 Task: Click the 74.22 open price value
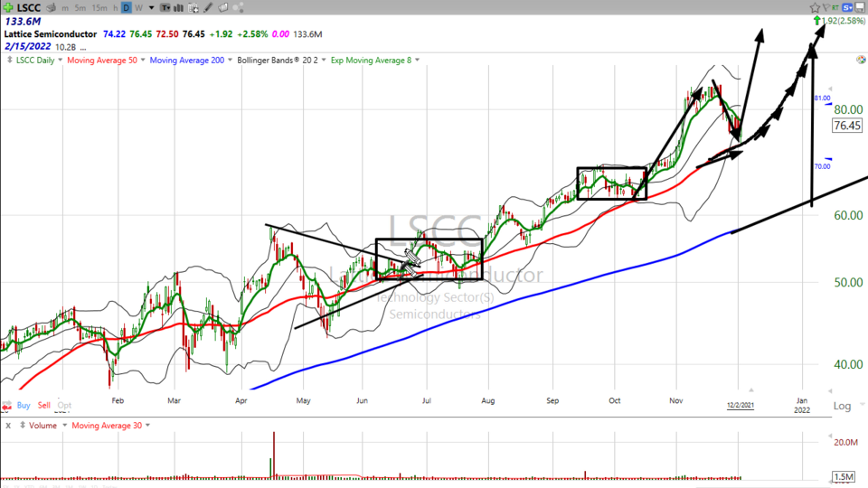tap(114, 33)
